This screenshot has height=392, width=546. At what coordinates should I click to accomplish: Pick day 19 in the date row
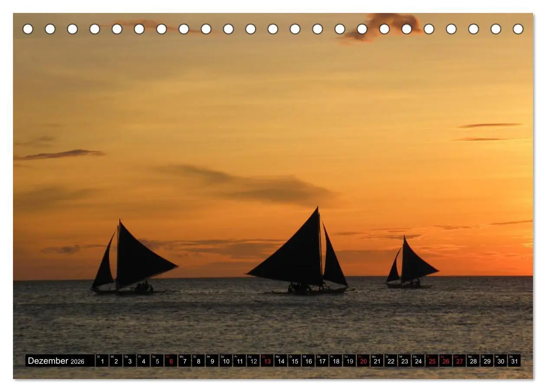(x=349, y=360)
